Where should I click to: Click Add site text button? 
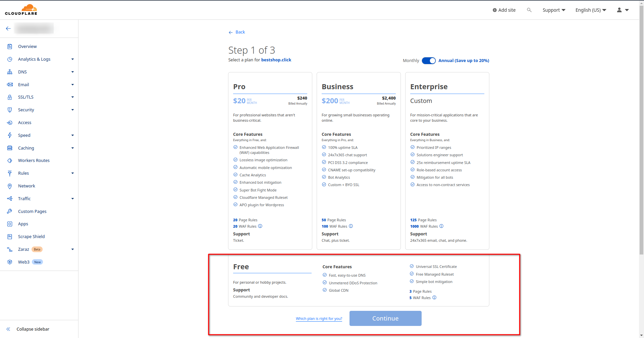point(507,10)
